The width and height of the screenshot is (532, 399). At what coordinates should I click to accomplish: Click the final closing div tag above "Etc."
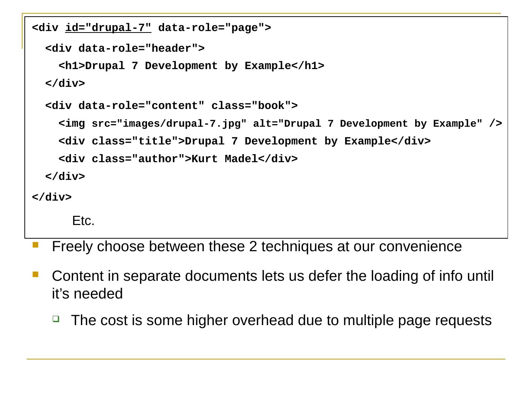click(52, 197)
